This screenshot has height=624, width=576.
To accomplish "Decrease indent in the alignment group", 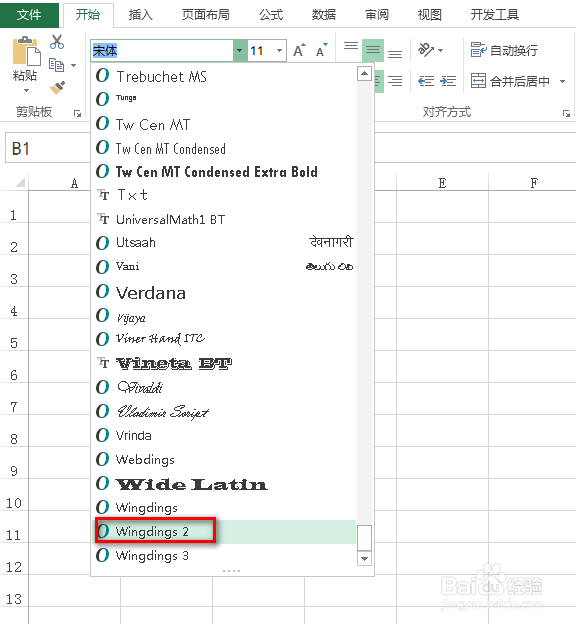I will coord(426,81).
